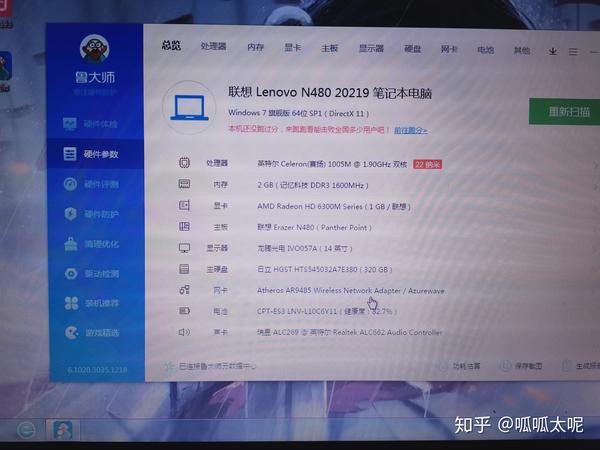Screen dimensions: 600x450
Task: Switch to the 其他 tab
Action: (x=522, y=50)
